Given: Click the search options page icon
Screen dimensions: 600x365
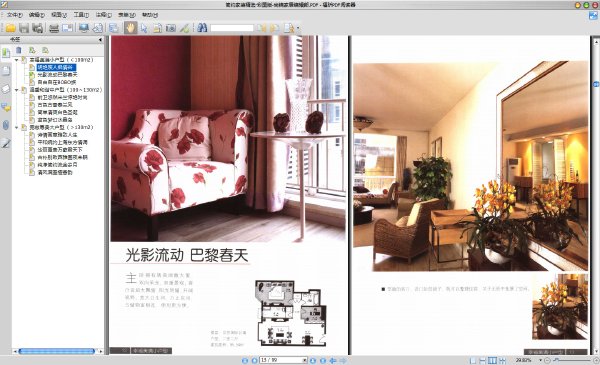Looking at the screenshot, I should pyautogui.click(x=289, y=28).
